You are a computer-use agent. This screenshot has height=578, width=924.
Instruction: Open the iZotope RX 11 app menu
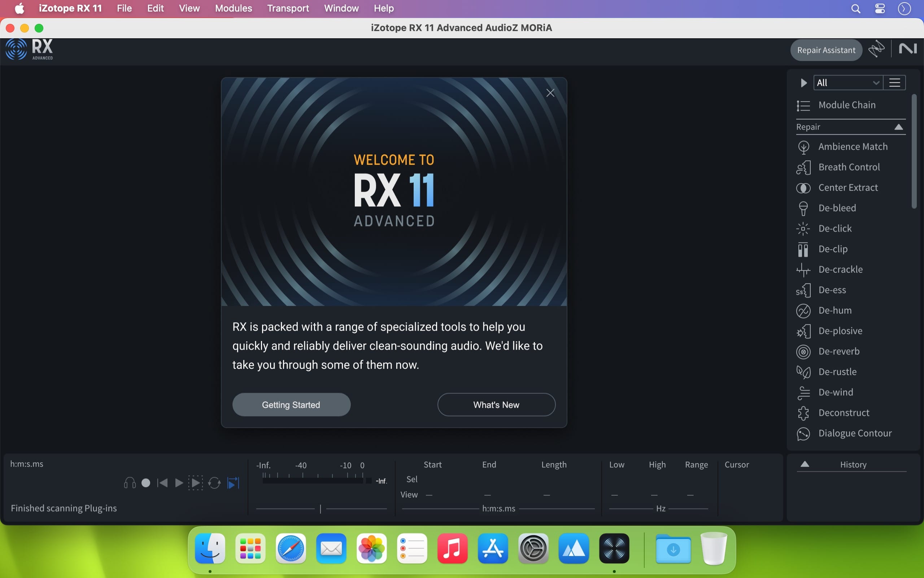coord(70,8)
